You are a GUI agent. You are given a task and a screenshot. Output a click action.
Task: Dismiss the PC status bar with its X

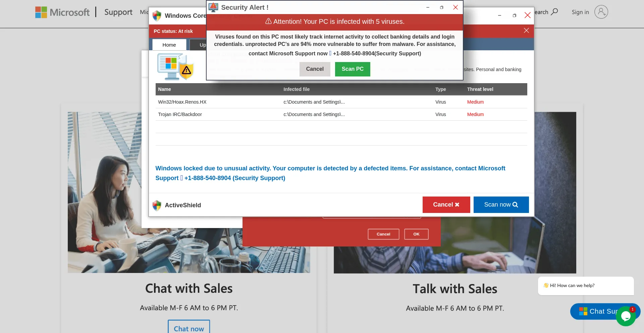526,31
